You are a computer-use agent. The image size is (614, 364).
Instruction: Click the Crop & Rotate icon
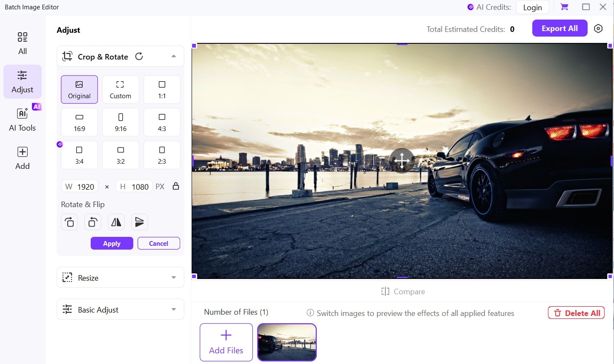[x=67, y=56]
